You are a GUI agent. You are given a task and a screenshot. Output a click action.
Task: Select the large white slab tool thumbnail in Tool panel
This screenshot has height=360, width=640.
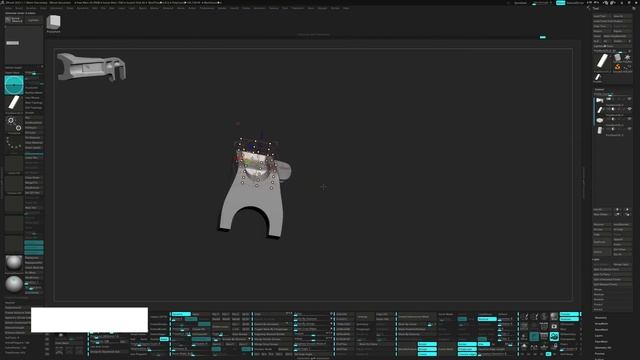point(602,62)
